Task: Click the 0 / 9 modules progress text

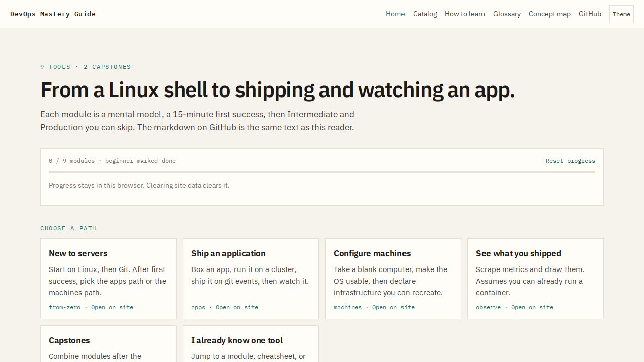Action: click(112, 161)
